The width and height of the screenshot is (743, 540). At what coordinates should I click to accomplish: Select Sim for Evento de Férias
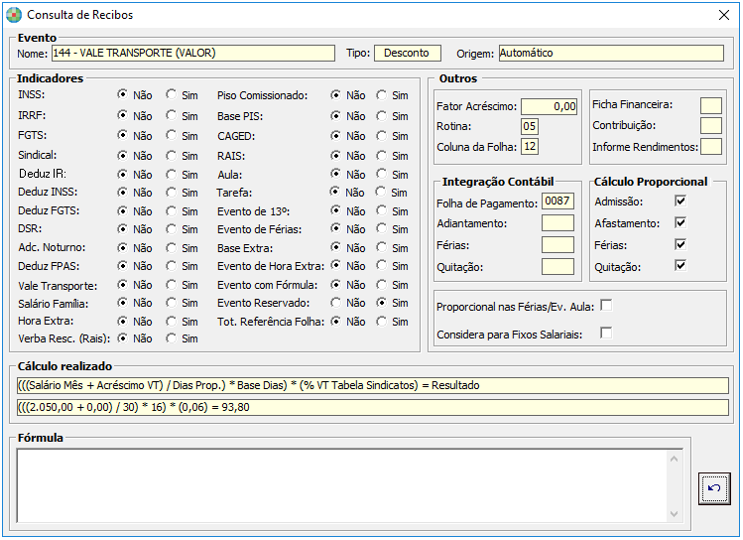pyautogui.click(x=381, y=229)
